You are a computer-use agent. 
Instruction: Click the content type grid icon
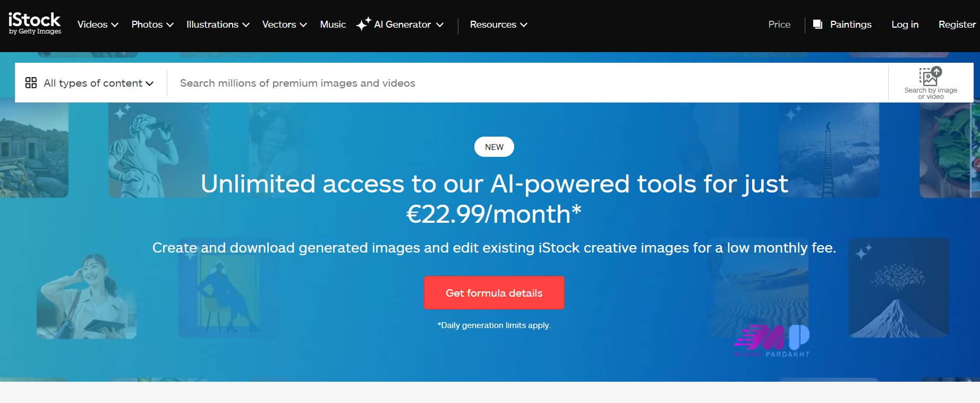click(x=31, y=83)
